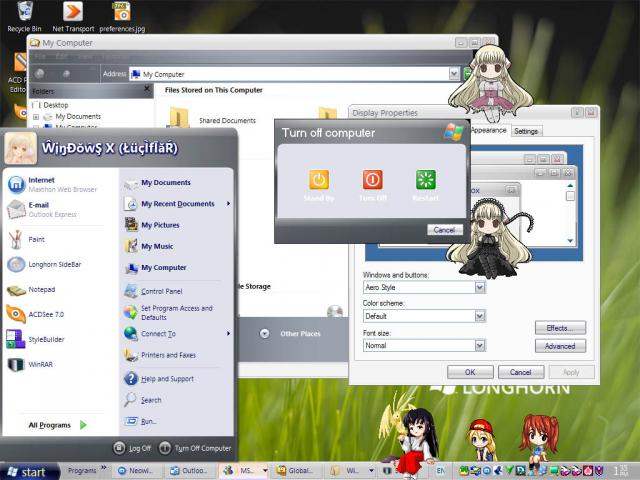This screenshot has width=640, height=480.
Task: Click the Start button
Action: [x=29, y=471]
